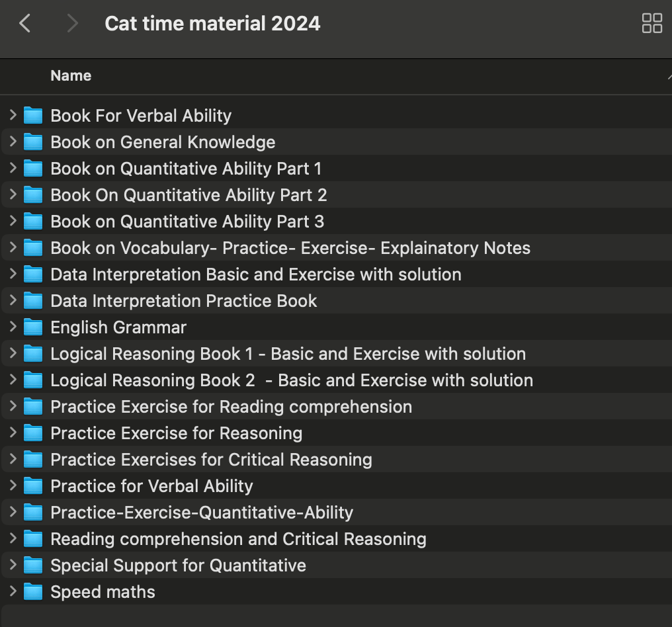Screen dimensions: 672x627
Task: Click Data Interpretation Basic and Exercise folder icon
Action: point(33,274)
